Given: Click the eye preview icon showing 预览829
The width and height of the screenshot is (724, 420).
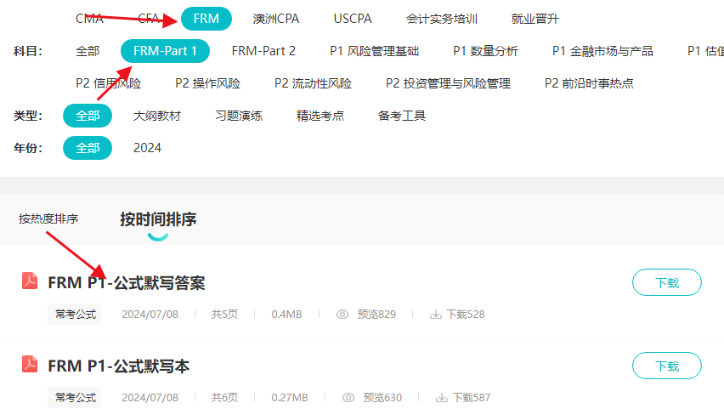Looking at the screenshot, I should tap(342, 314).
